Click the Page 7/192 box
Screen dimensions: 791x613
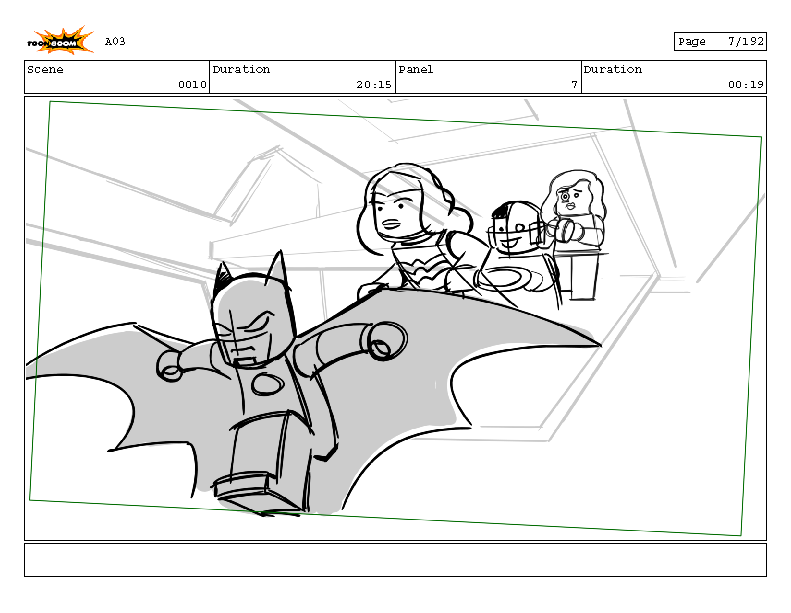tap(720, 41)
